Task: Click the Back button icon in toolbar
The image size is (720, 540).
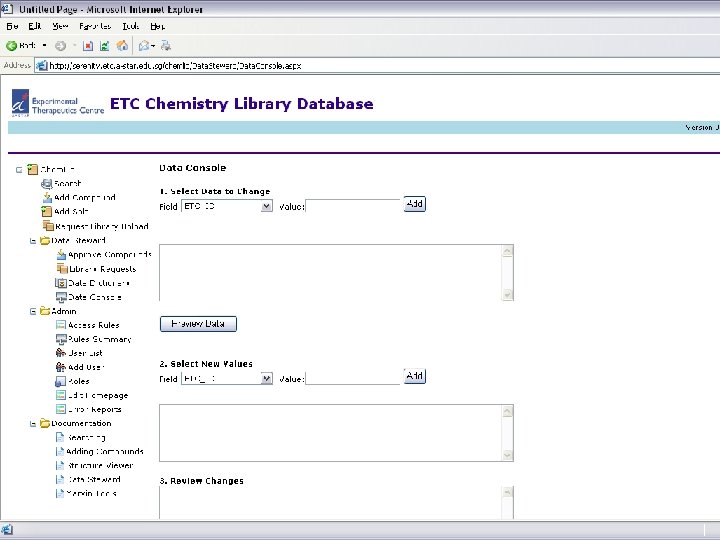Action: [11, 45]
